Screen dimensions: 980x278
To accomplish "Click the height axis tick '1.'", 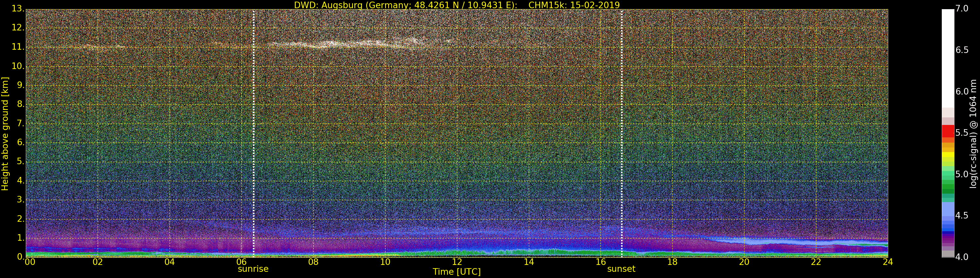I will (x=21, y=238).
